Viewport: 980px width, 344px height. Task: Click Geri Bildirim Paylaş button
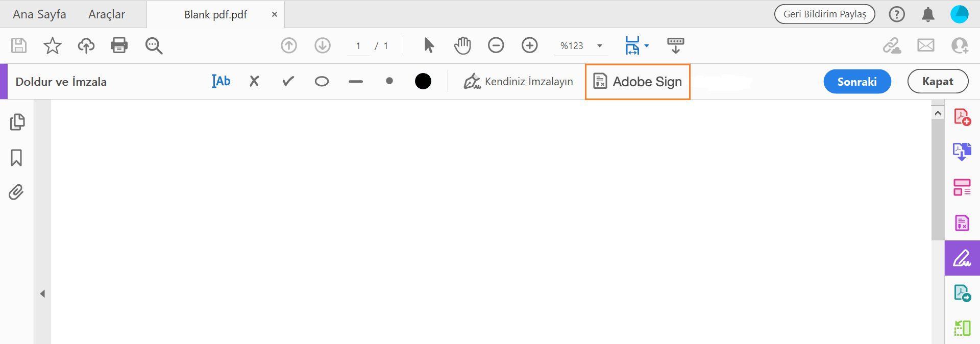pyautogui.click(x=824, y=14)
